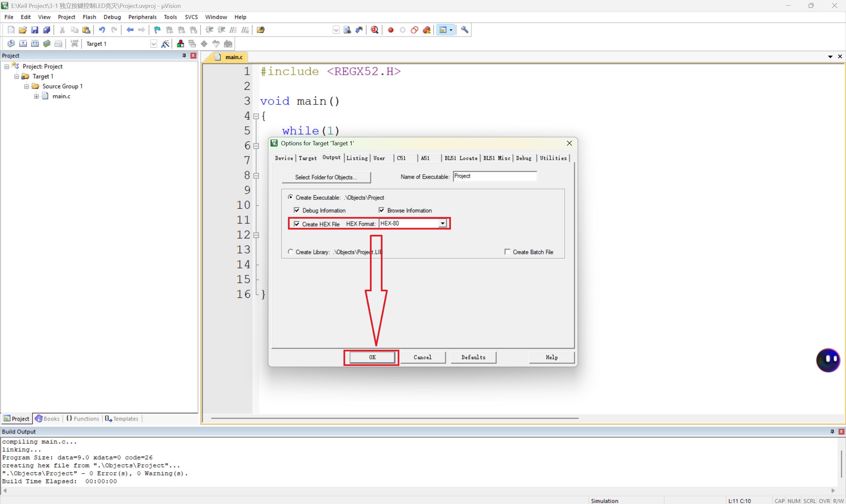Screen dimensions: 846x504
Task: Click the Manage Project Items colored blocks icon
Action: click(180, 44)
